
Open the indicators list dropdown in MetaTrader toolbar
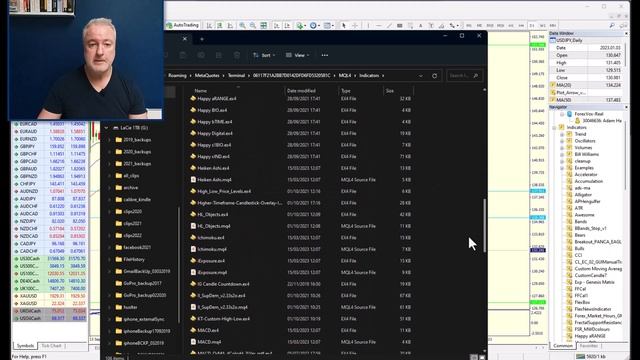coord(301,25)
